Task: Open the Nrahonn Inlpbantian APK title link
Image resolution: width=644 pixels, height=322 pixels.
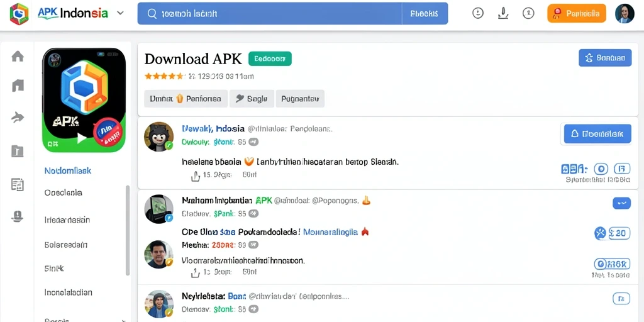Action: coord(227,201)
